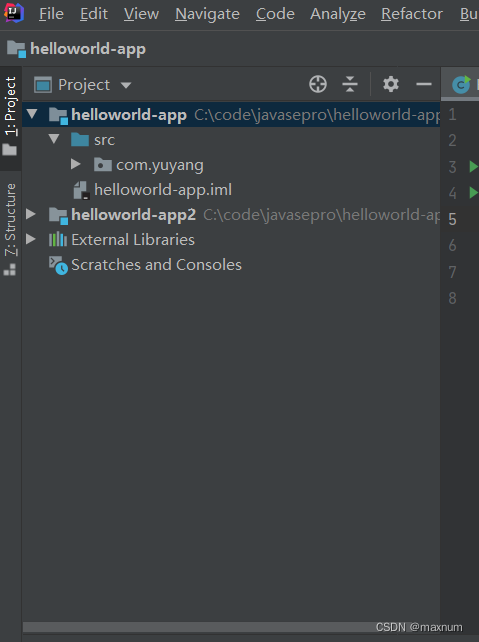Select helloworld-app.iml file
This screenshot has width=479, height=642.
point(163,190)
